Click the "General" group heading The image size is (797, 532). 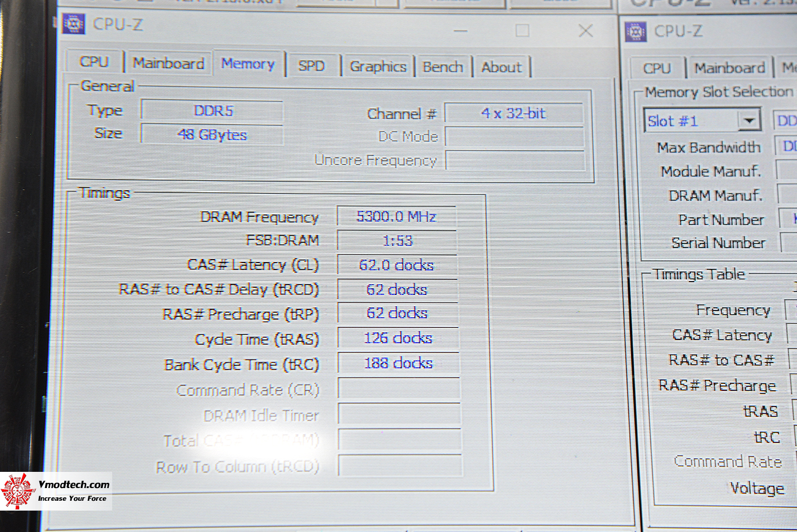pyautogui.click(x=108, y=86)
